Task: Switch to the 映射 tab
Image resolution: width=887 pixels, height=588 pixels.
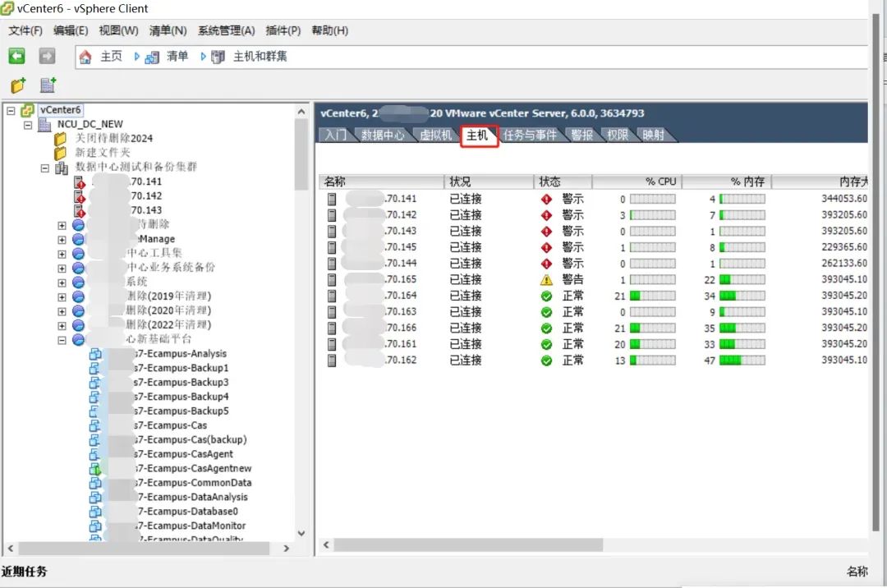Action: [654, 136]
